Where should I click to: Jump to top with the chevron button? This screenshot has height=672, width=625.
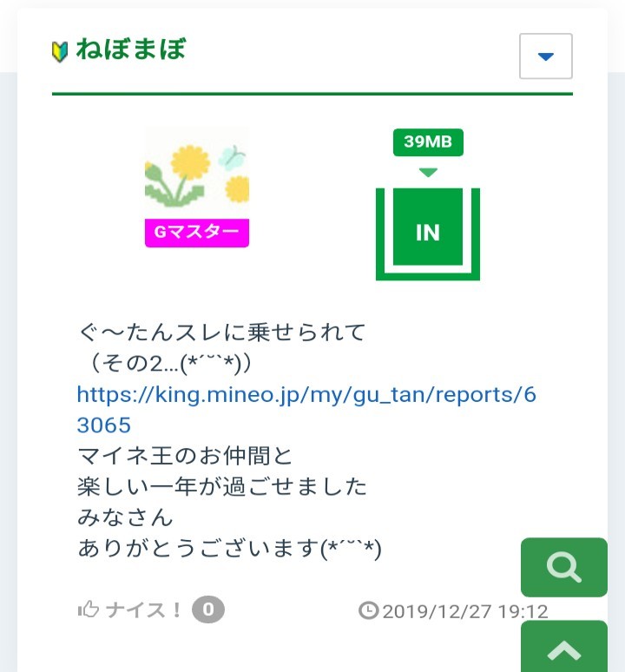(x=564, y=648)
